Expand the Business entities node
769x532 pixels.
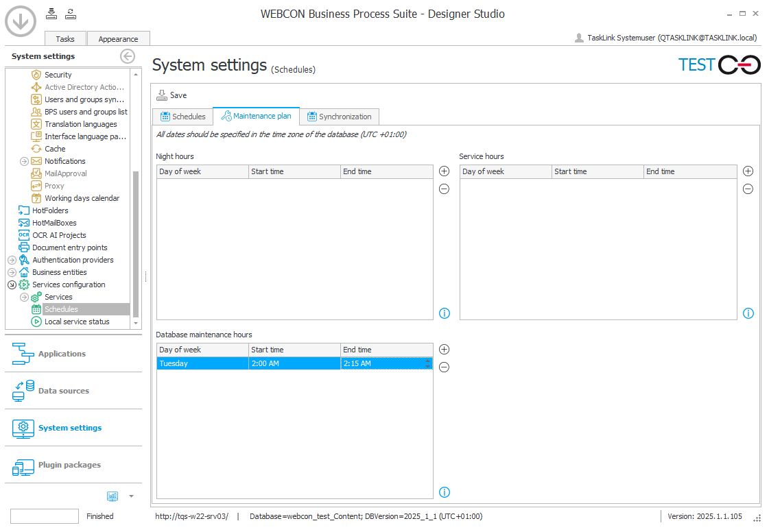[x=12, y=272]
